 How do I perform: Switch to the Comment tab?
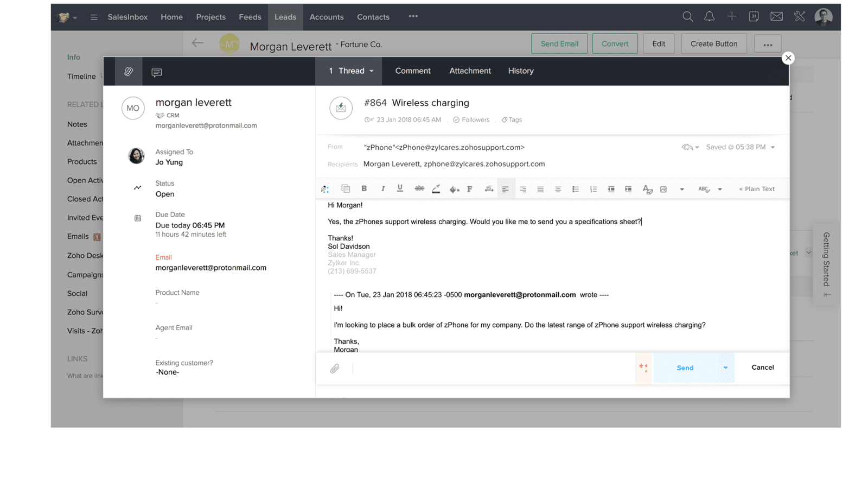413,71
